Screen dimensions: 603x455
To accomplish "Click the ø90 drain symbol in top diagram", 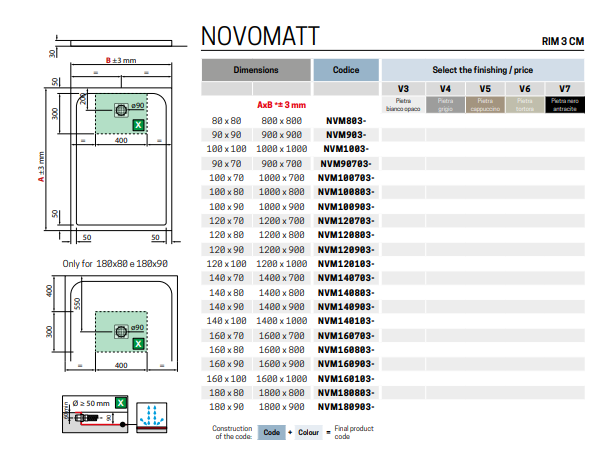I will pyautogui.click(x=123, y=108).
